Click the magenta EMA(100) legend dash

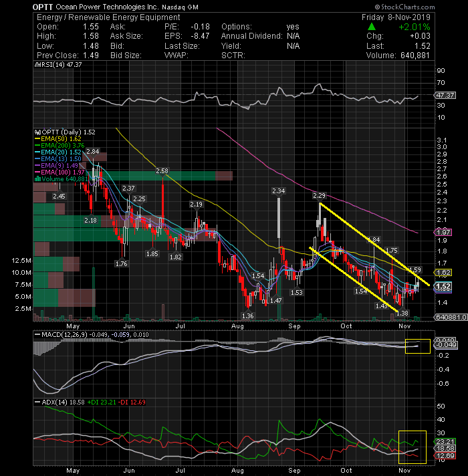(x=37, y=172)
